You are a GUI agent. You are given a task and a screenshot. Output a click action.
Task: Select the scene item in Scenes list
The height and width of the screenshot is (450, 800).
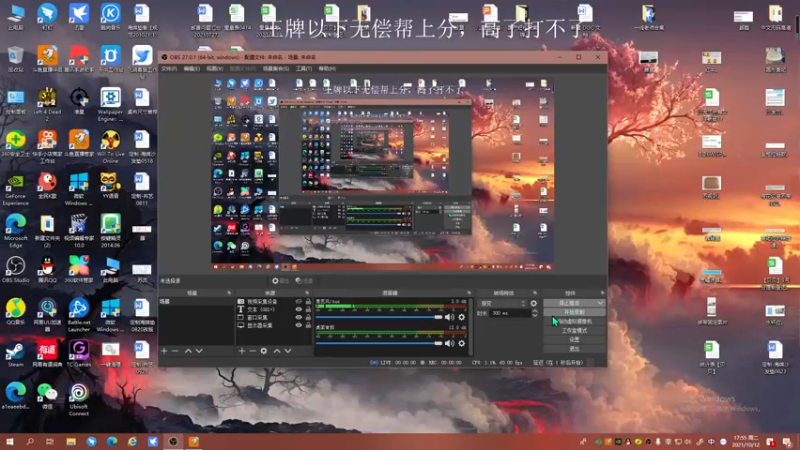196,302
